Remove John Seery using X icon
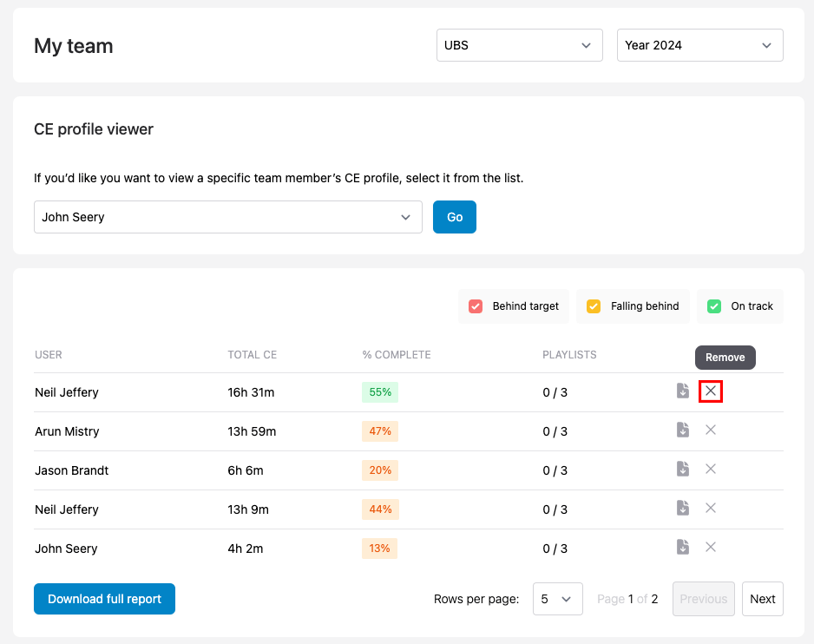The height and width of the screenshot is (644, 814). pos(711,548)
